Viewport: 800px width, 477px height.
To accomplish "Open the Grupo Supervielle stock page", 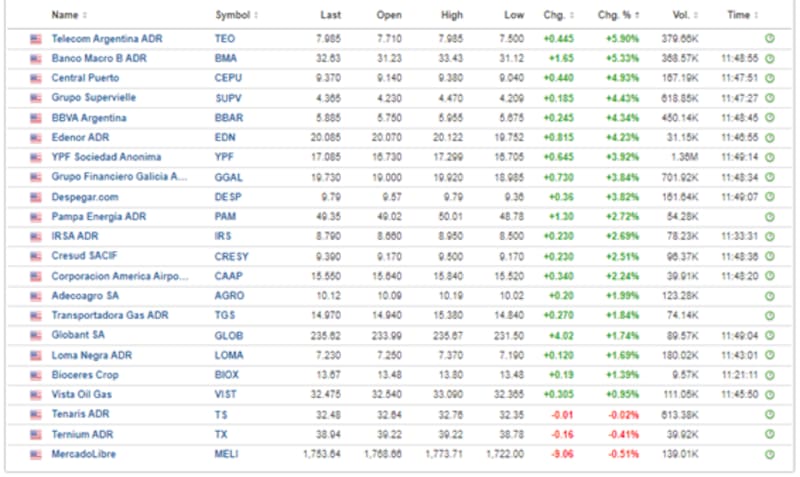I will 94,98.
